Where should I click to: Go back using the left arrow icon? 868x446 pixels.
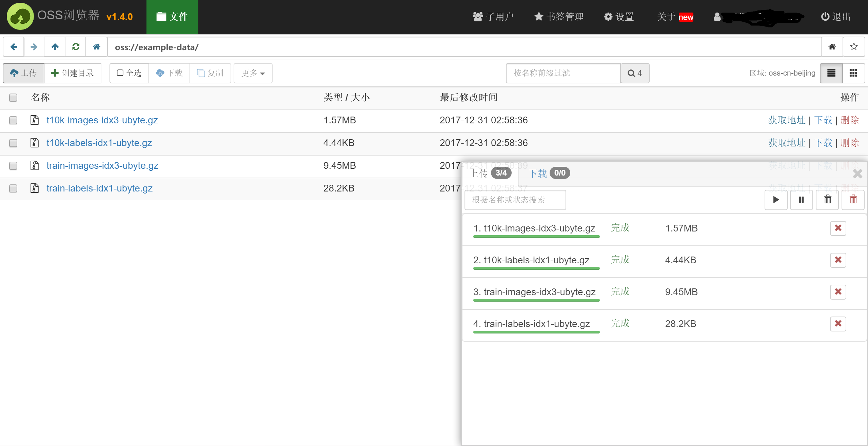14,47
